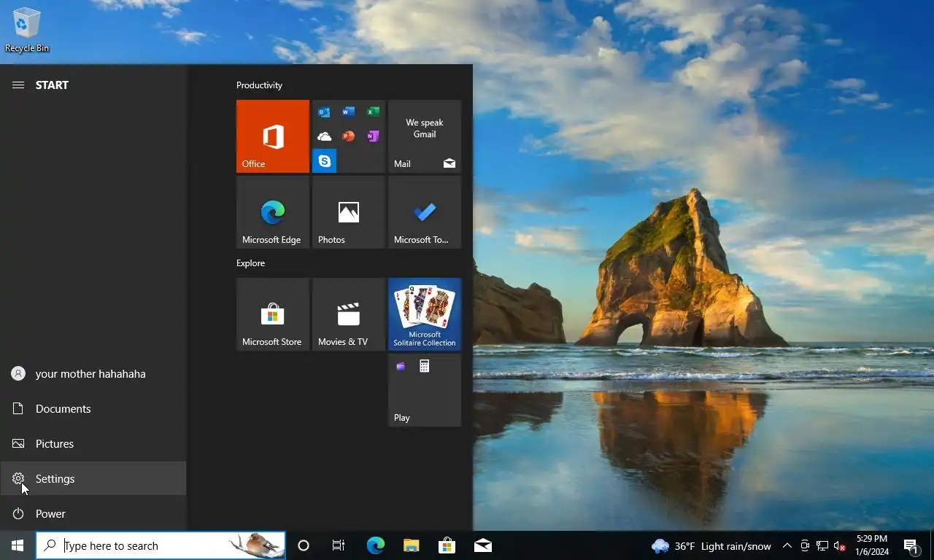Image resolution: width=934 pixels, height=560 pixels.
Task: Open the Photos tile
Action: coord(349,212)
